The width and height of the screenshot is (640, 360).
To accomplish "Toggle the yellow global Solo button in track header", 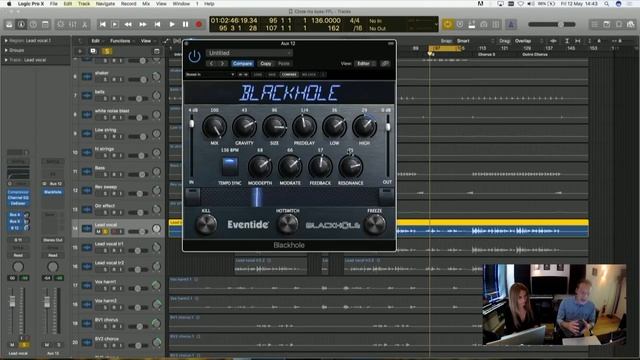I will pyautogui.click(x=107, y=51).
